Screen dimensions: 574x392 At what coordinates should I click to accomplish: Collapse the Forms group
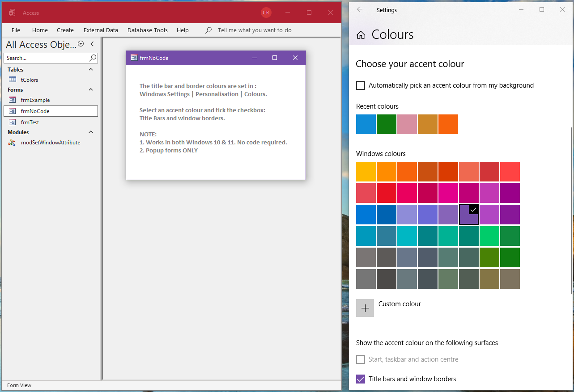[91, 90]
